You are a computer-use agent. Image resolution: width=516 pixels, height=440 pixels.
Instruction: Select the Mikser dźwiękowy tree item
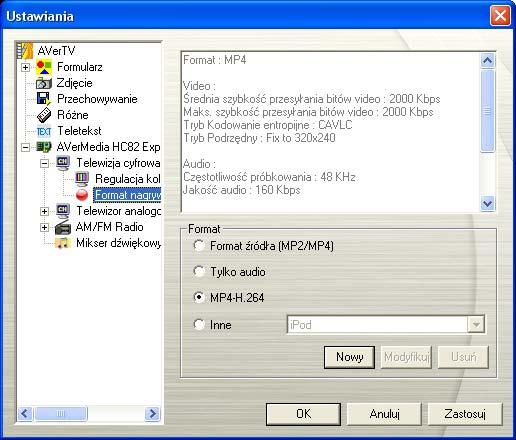[118, 243]
